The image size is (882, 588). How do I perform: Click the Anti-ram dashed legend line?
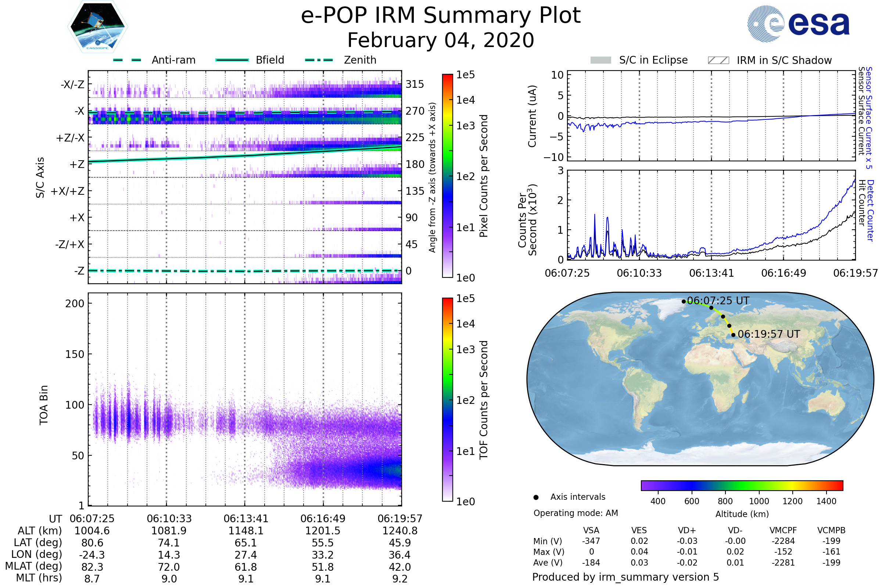tap(127, 60)
